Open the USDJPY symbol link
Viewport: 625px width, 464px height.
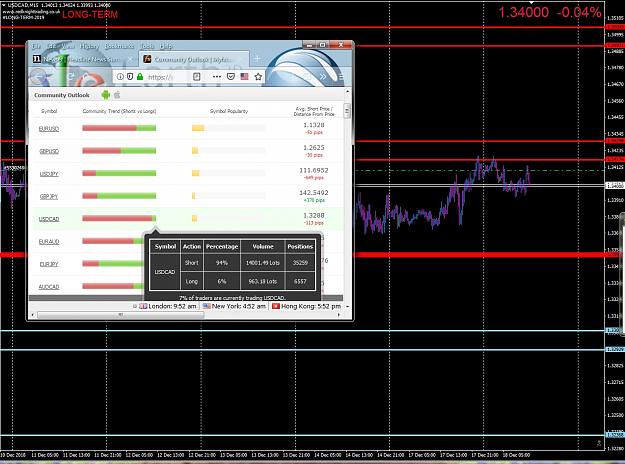pos(49,174)
